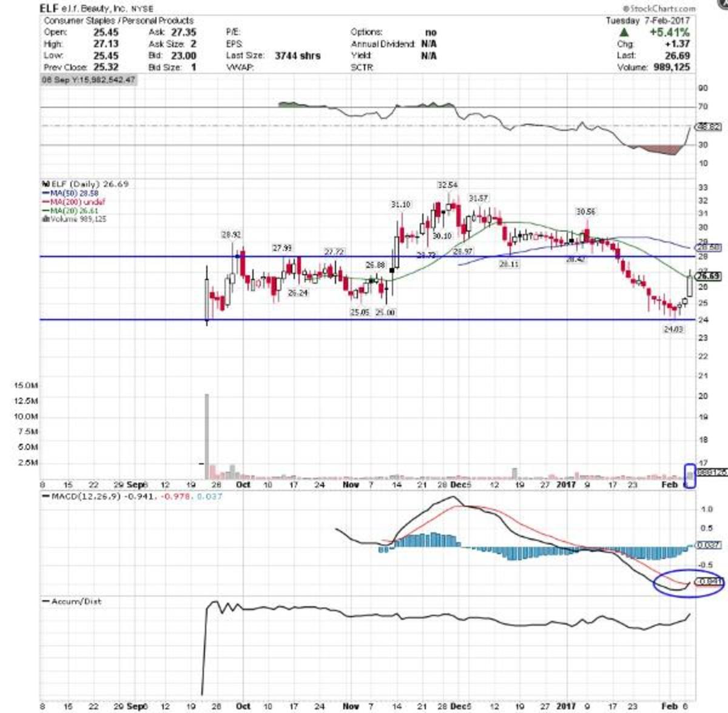
Task: Click the +5.41% percent change
Action: pyautogui.click(x=669, y=32)
